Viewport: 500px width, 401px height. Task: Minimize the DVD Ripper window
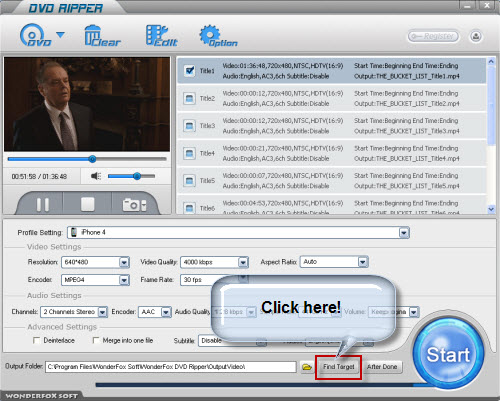[x=467, y=5]
